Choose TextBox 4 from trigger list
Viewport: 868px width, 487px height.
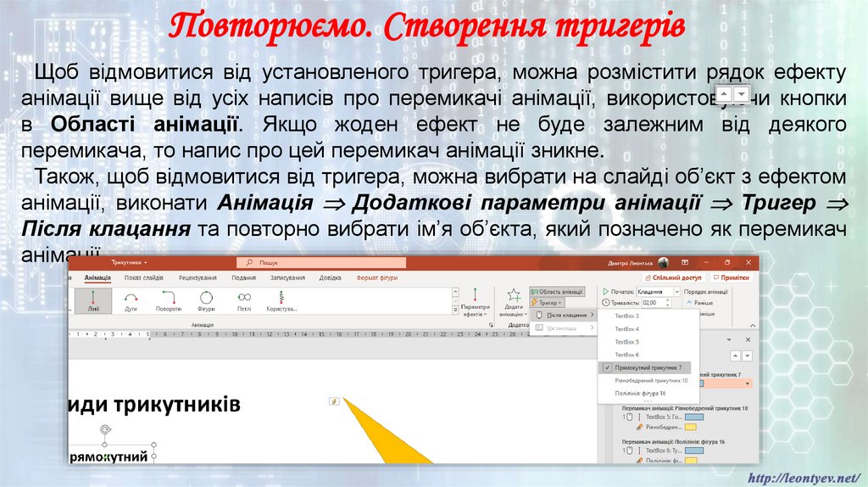click(x=626, y=328)
